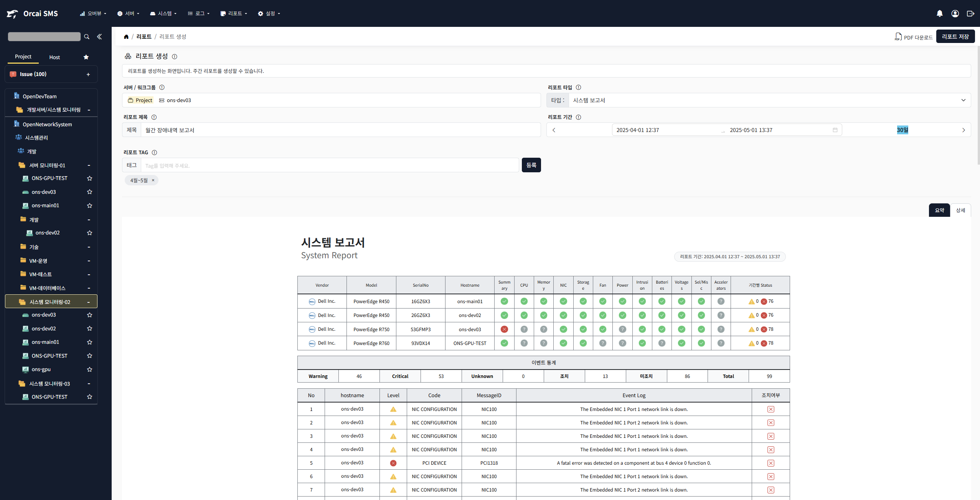
Task: Click the Orcai SMS logo
Action: (33, 13)
